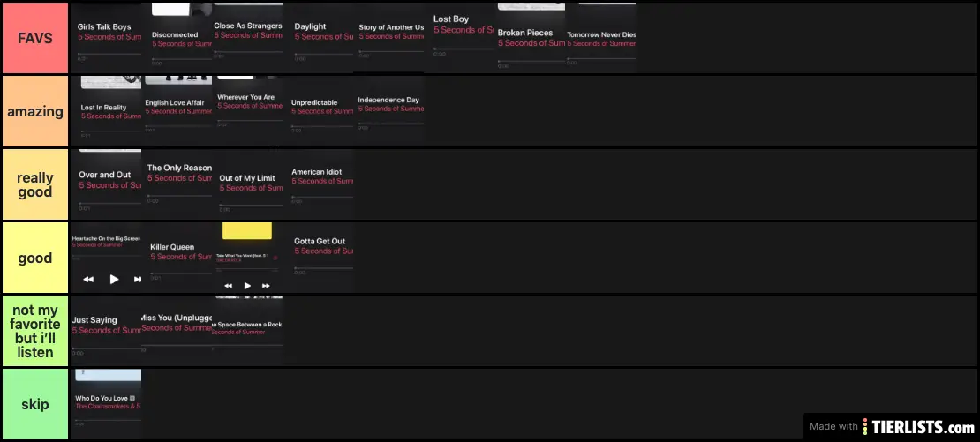Select the Lost Boy song tile
The height and width of the screenshot is (442, 980).
(461, 35)
